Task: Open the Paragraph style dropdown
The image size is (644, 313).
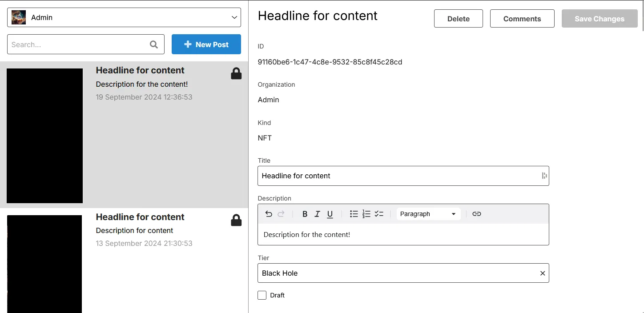Action: (428, 214)
